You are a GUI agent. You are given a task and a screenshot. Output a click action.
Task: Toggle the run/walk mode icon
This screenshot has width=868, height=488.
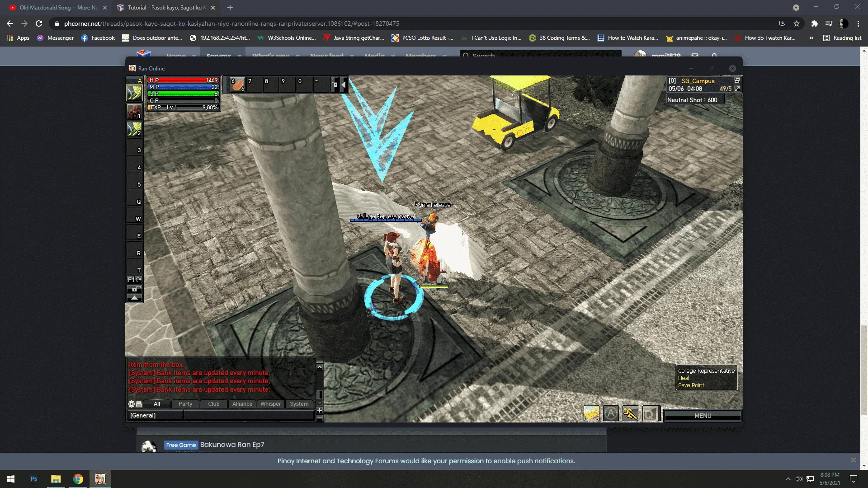click(x=630, y=413)
